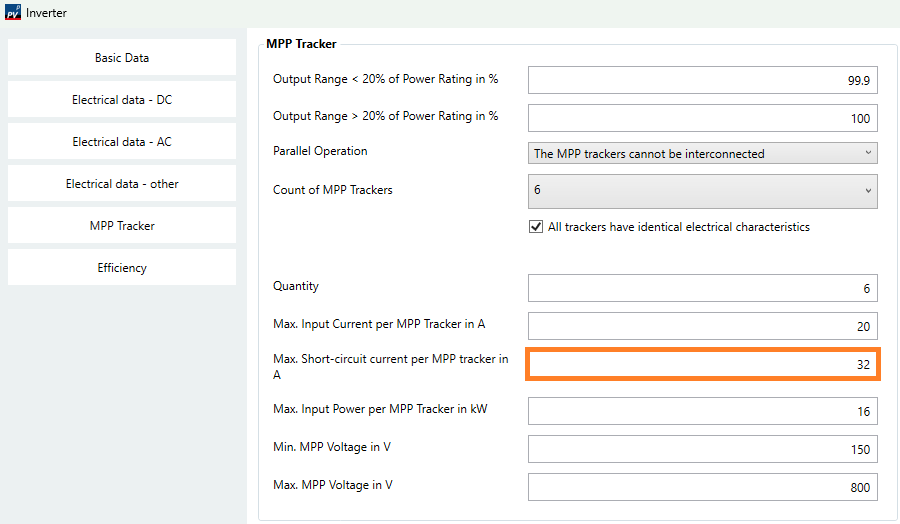The width and height of the screenshot is (900, 524).
Task: Click the Parallel Operation dropdown arrow
Action: (x=866, y=153)
